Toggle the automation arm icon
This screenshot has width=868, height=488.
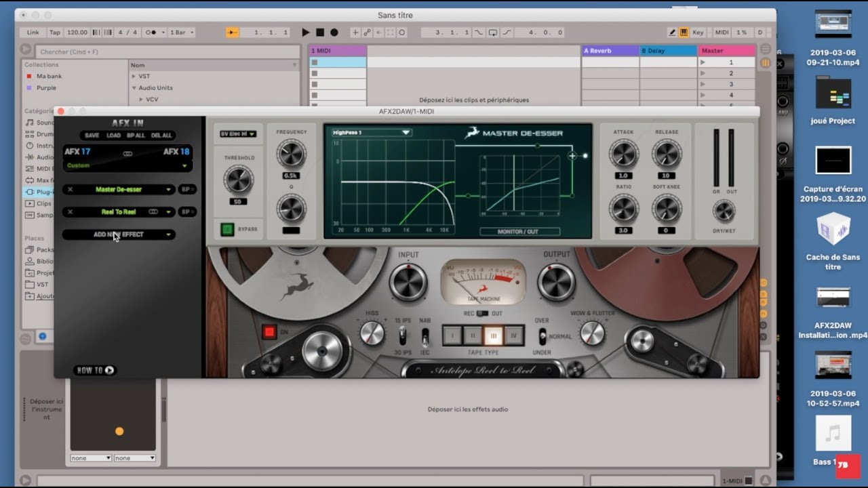click(367, 33)
